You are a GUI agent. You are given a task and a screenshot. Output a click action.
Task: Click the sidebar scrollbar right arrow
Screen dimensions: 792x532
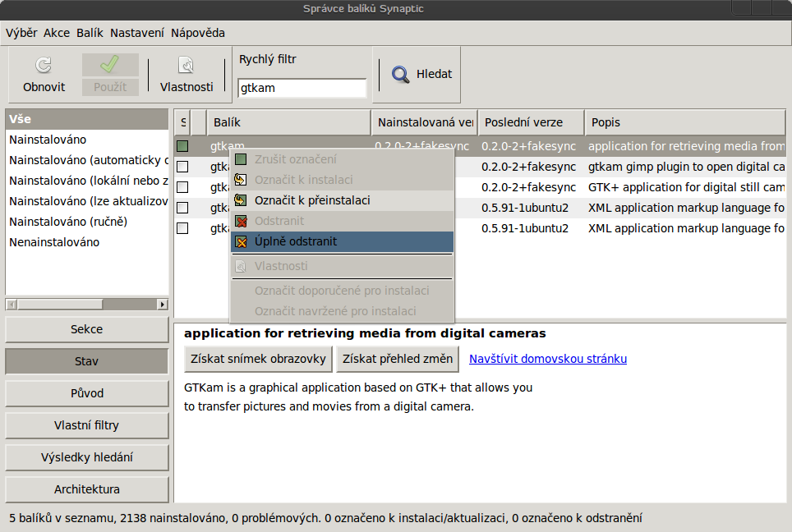163,305
